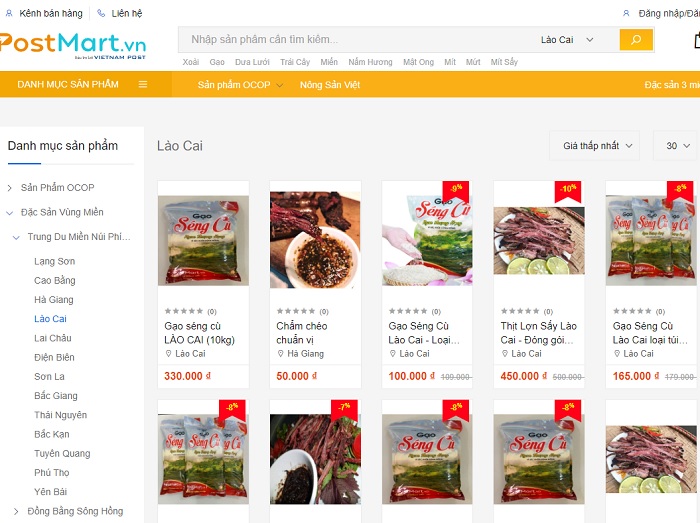Open the hamburger menu beside Danh mục sản phẩm
The height and width of the screenshot is (523, 700).
pyautogui.click(x=143, y=84)
